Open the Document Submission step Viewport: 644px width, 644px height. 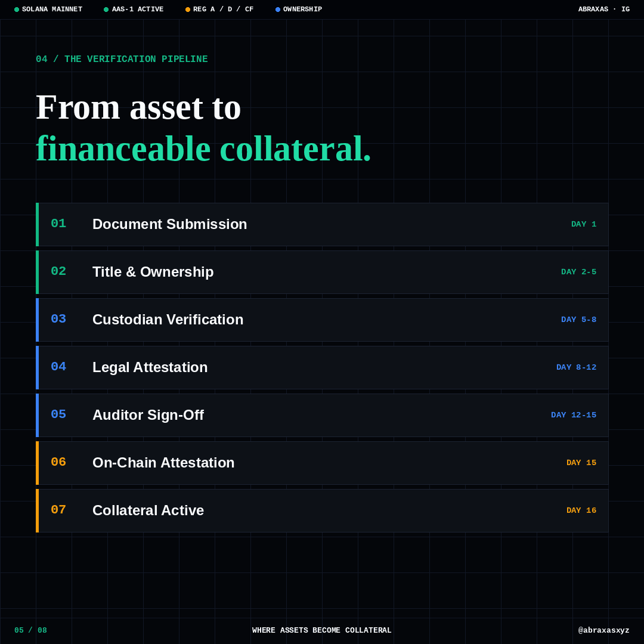(322, 224)
